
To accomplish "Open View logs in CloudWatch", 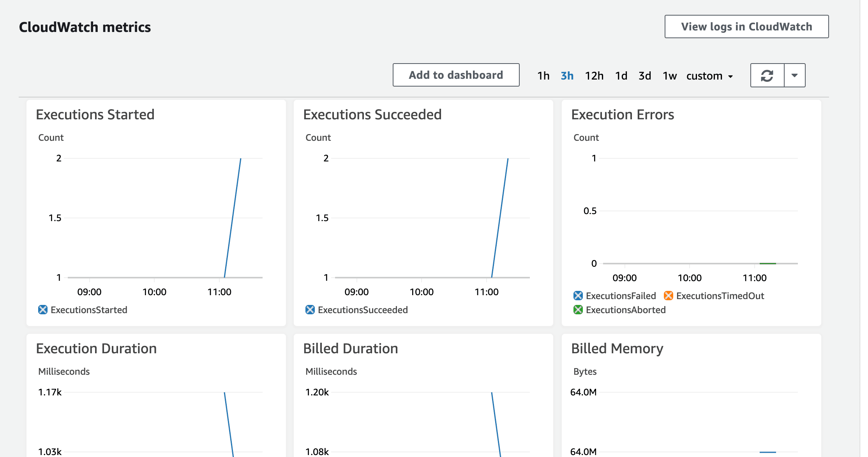I will pos(747,27).
